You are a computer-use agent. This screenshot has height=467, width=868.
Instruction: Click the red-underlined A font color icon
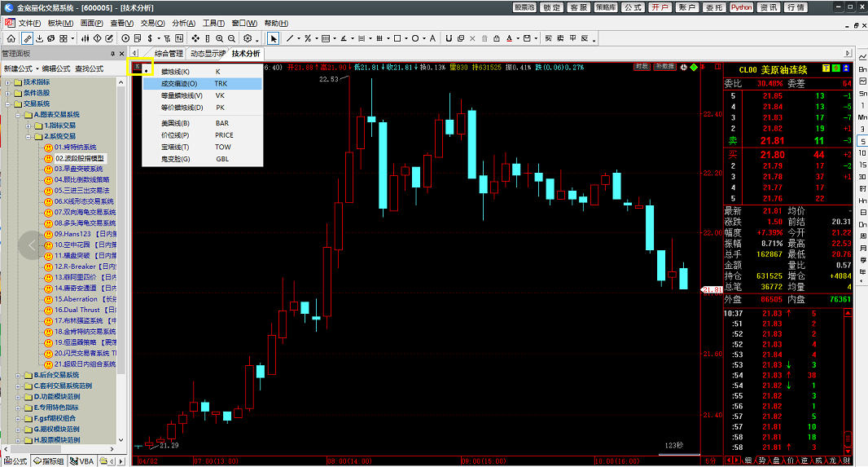click(x=509, y=39)
